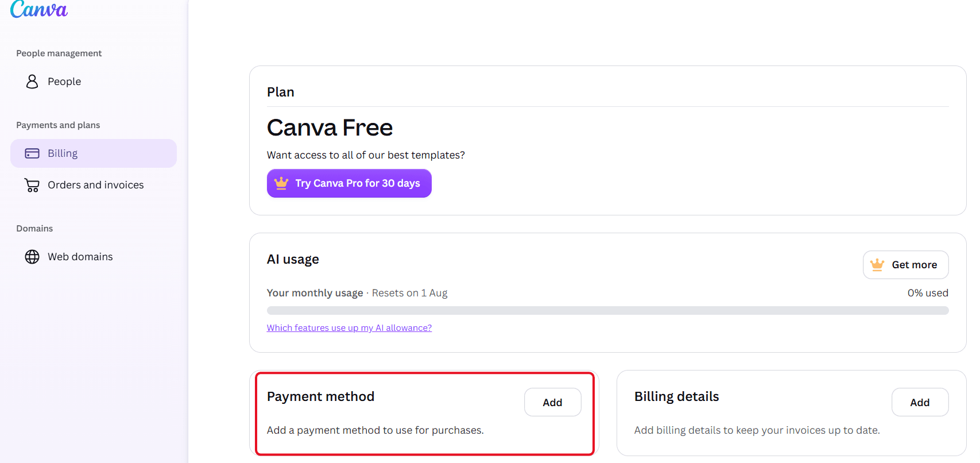Click the AI monthly usage progress bar
This screenshot has height=463, width=980.
tap(608, 311)
